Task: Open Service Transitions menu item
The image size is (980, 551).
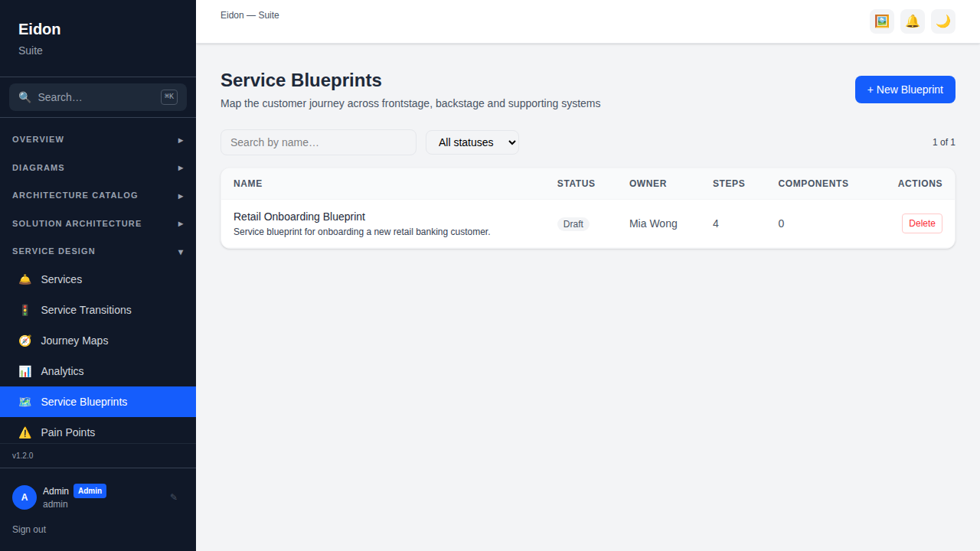Action: click(98, 310)
